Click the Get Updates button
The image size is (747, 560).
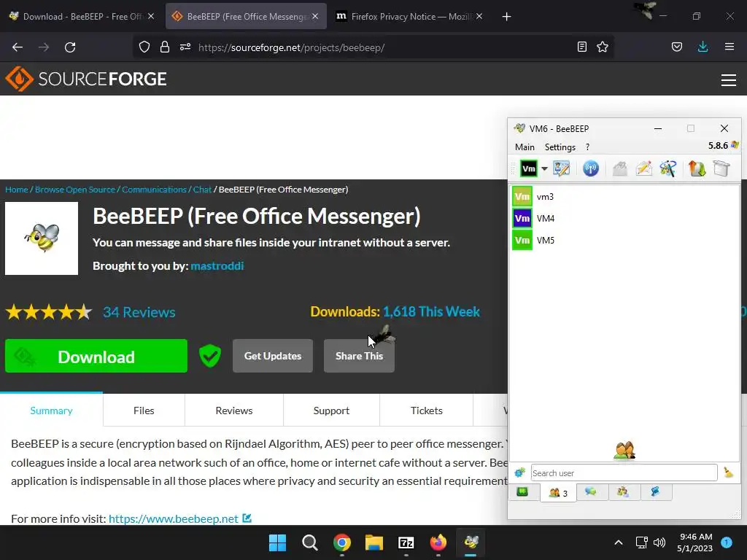(x=273, y=356)
